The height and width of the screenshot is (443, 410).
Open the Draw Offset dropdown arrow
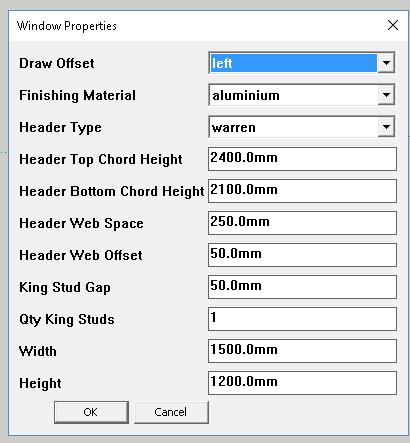click(x=386, y=63)
